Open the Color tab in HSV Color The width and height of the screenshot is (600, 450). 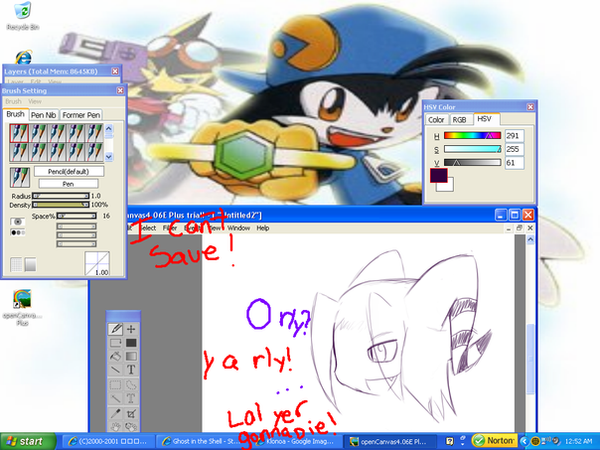[436, 119]
